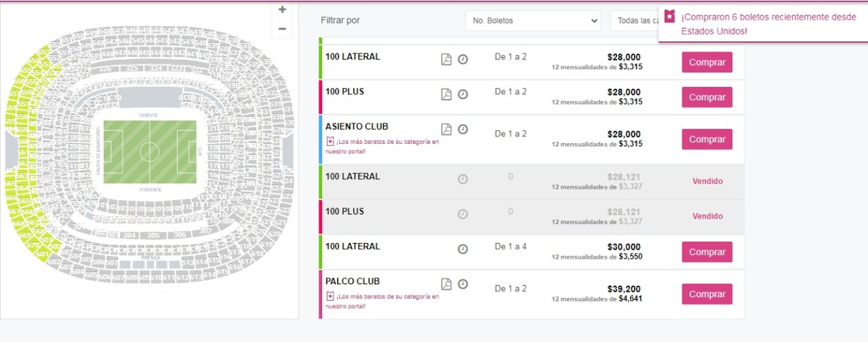Select section 601 on the stadium map

[44, 253]
